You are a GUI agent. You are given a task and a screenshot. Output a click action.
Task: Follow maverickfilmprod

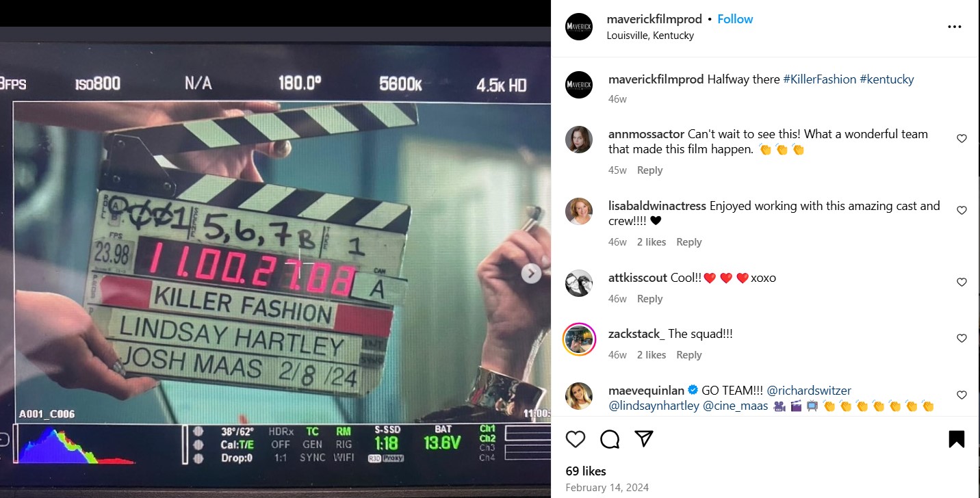pos(734,18)
